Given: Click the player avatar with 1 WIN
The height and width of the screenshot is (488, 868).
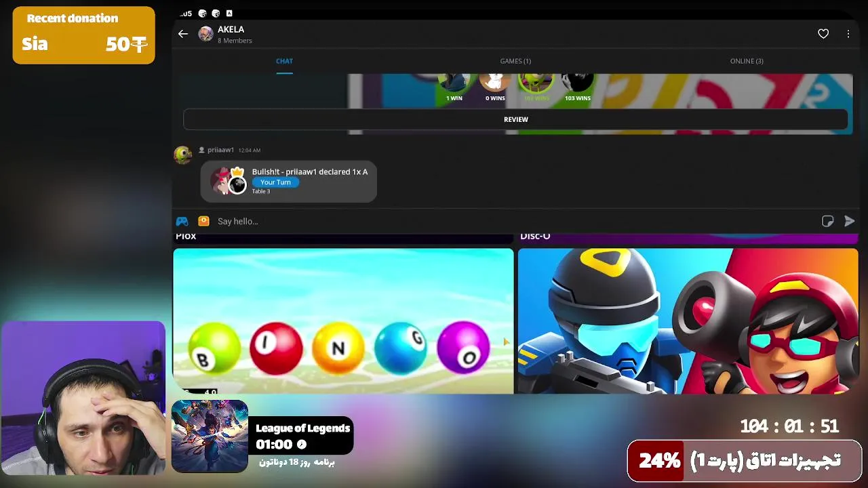Looking at the screenshot, I should [x=454, y=82].
